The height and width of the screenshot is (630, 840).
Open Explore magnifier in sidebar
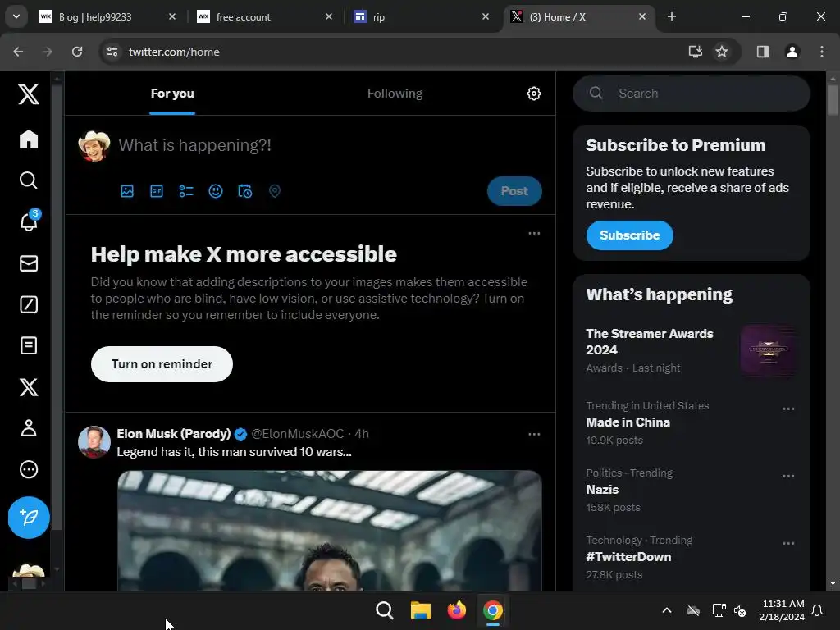(x=29, y=180)
